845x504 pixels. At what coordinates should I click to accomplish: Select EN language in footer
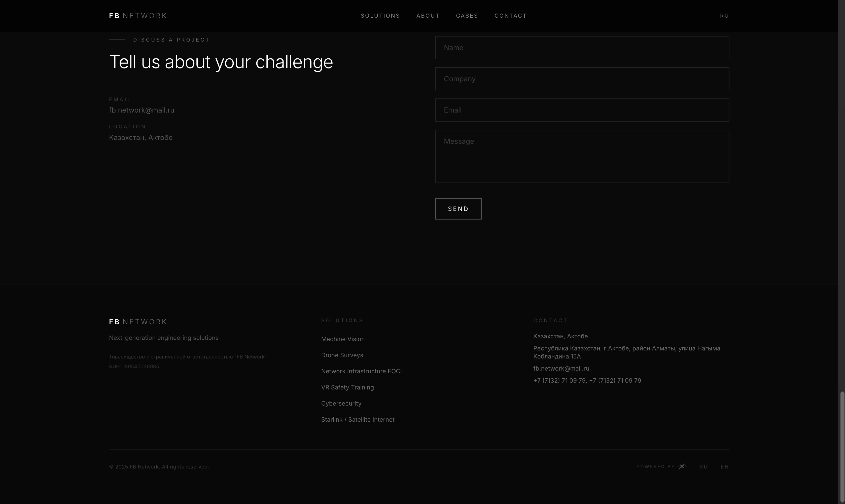point(725,467)
